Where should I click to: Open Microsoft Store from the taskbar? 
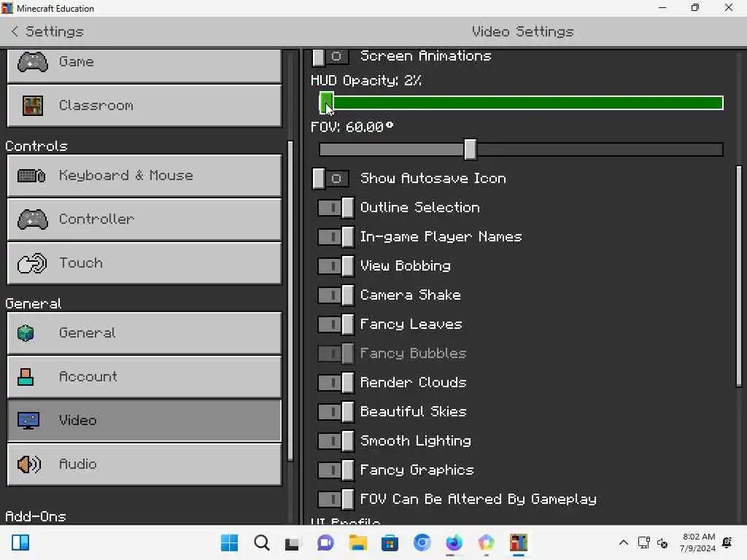point(390,542)
